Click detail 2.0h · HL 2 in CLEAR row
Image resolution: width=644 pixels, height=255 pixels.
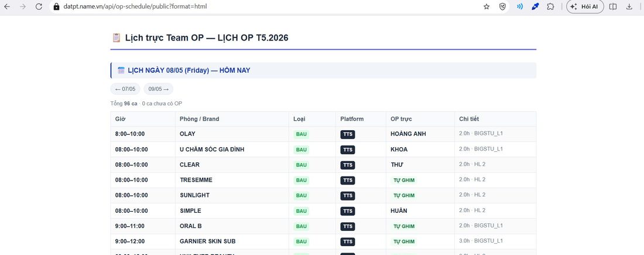pos(472,164)
